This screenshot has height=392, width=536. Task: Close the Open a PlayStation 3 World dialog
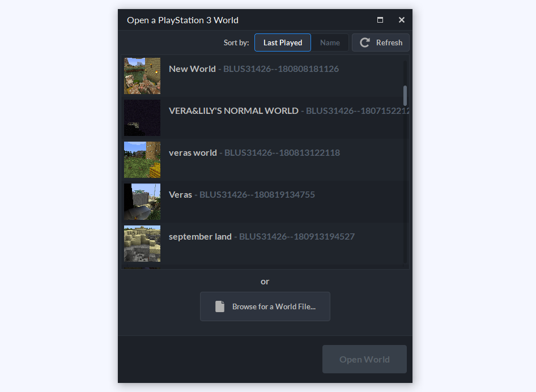click(x=402, y=20)
